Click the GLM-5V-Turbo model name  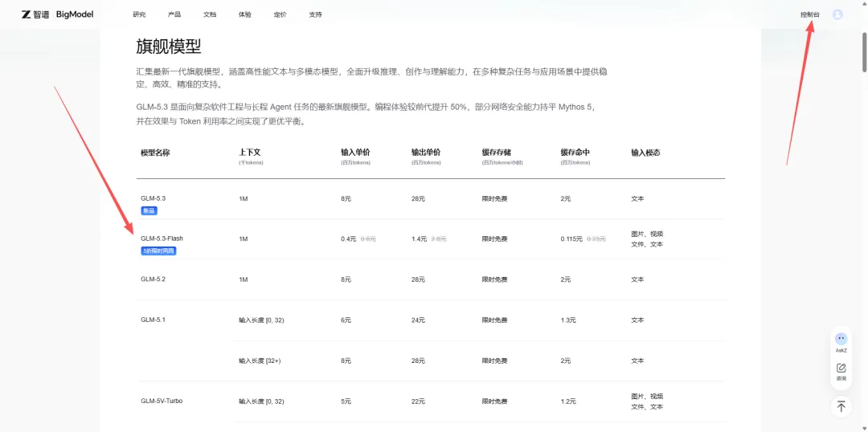coord(162,401)
